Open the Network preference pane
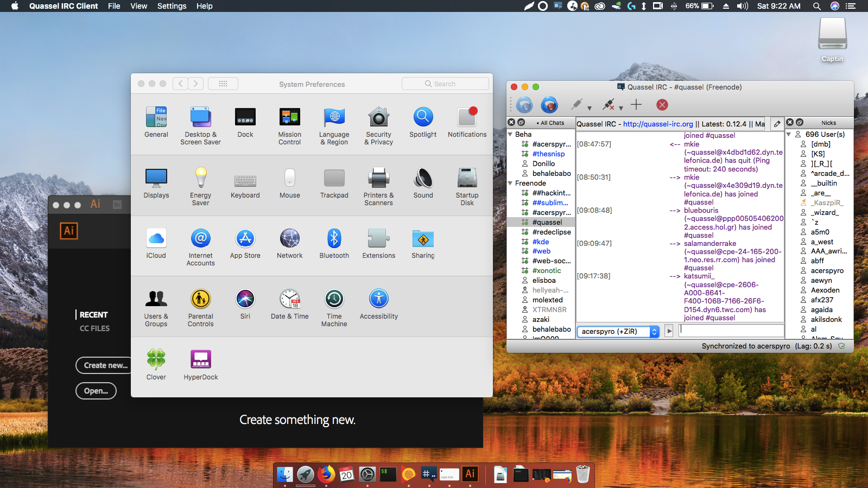868x488 pixels. tap(290, 244)
